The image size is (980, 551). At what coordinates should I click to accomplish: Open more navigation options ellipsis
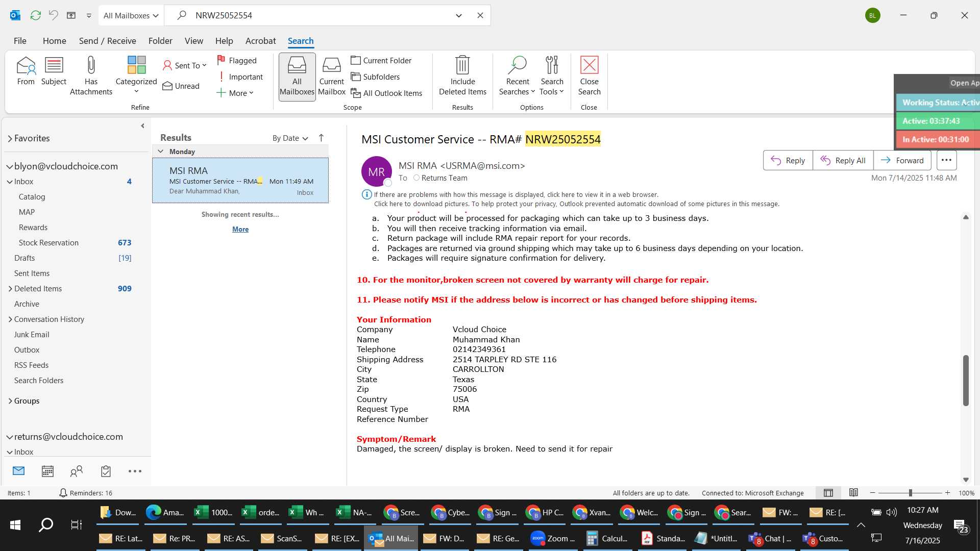[135, 471]
